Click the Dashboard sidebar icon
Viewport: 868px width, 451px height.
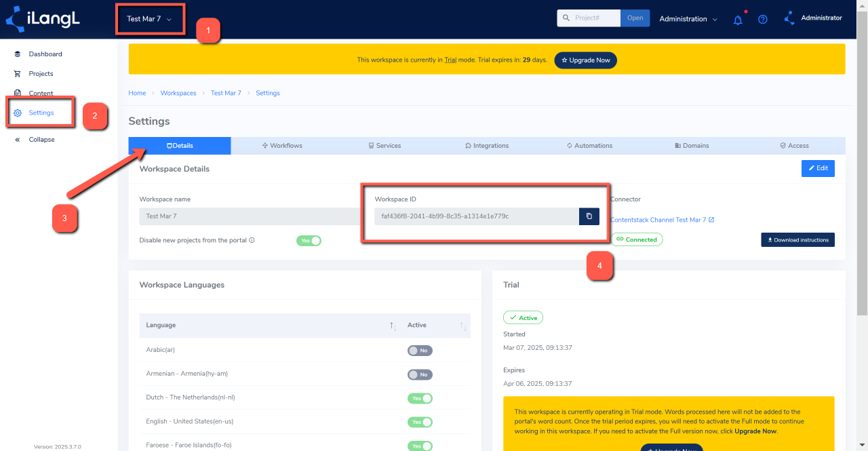point(18,54)
